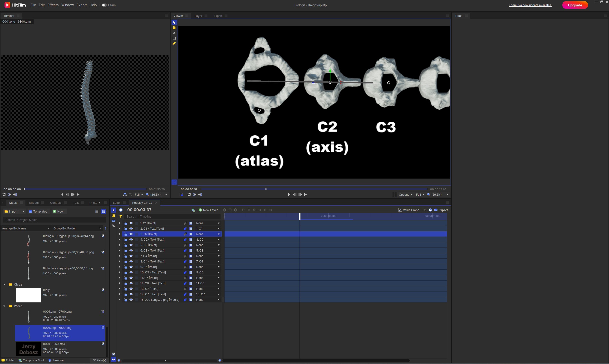
Task: Click the Search in Timeline field
Action: 172,216
